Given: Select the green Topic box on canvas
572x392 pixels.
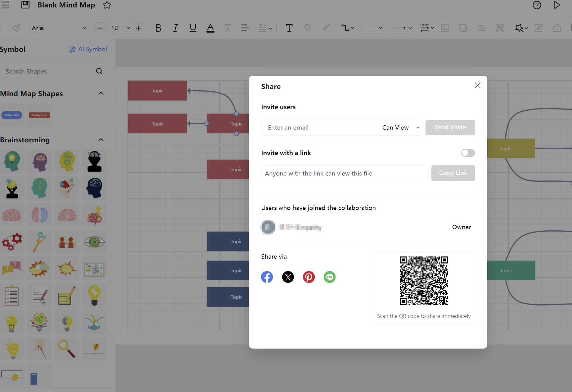Looking at the screenshot, I should click(511, 270).
